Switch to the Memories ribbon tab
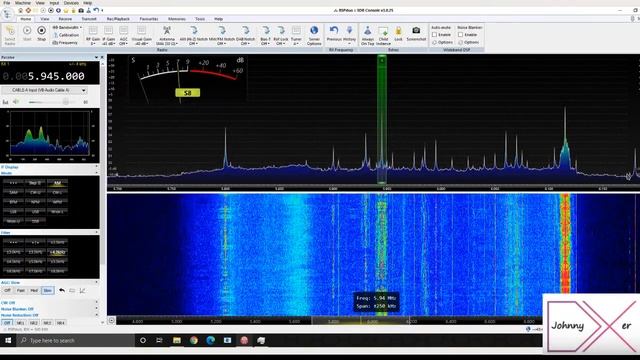The width and height of the screenshot is (640, 360). coord(177,19)
